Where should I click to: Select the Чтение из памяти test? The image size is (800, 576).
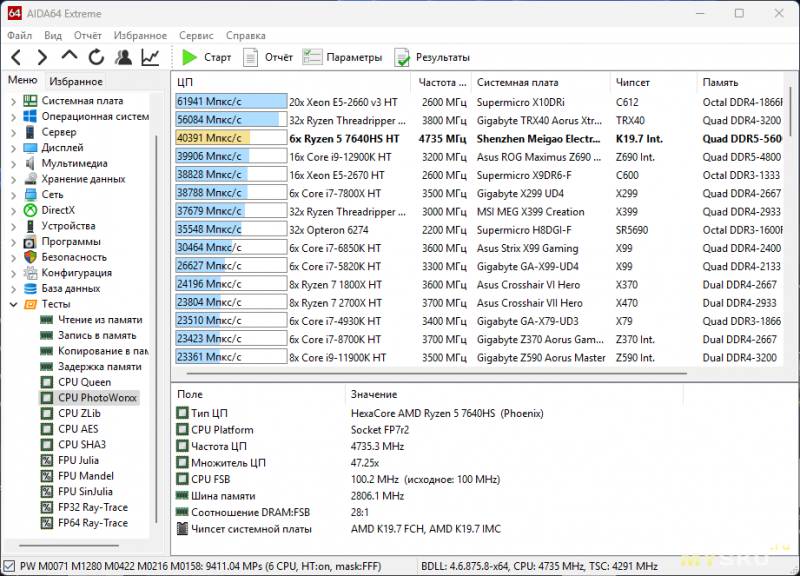pyautogui.click(x=100, y=320)
